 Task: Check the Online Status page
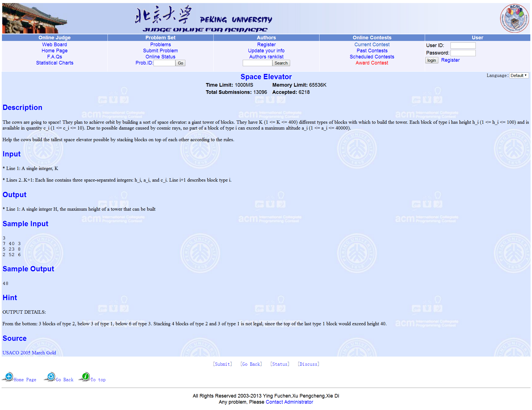coord(160,57)
